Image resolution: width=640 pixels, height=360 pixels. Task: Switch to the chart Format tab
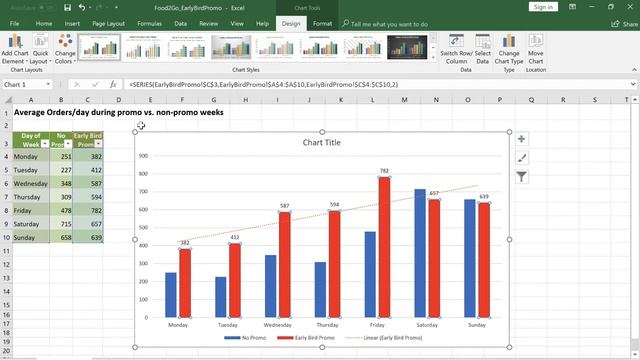click(322, 24)
